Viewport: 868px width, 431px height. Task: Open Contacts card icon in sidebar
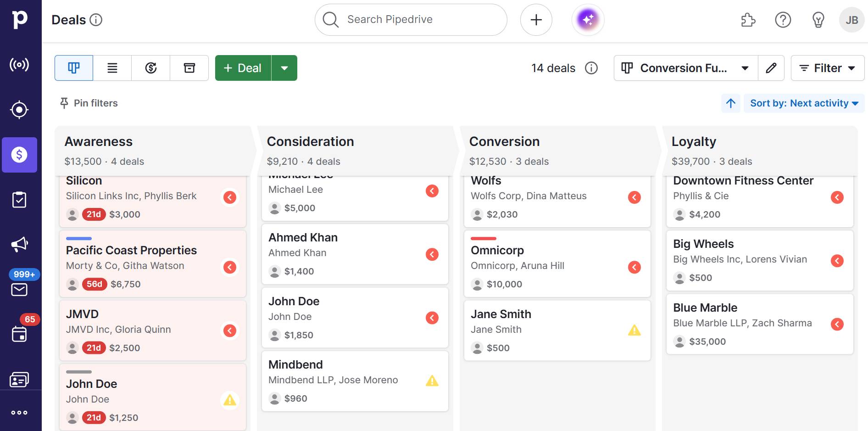pyautogui.click(x=20, y=379)
